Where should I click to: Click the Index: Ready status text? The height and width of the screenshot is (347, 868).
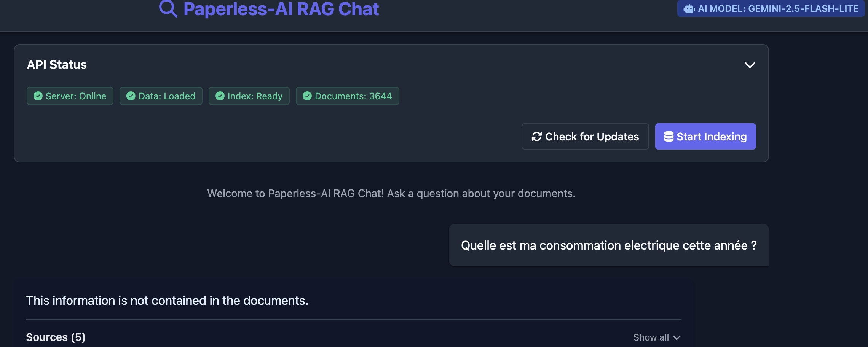click(255, 96)
